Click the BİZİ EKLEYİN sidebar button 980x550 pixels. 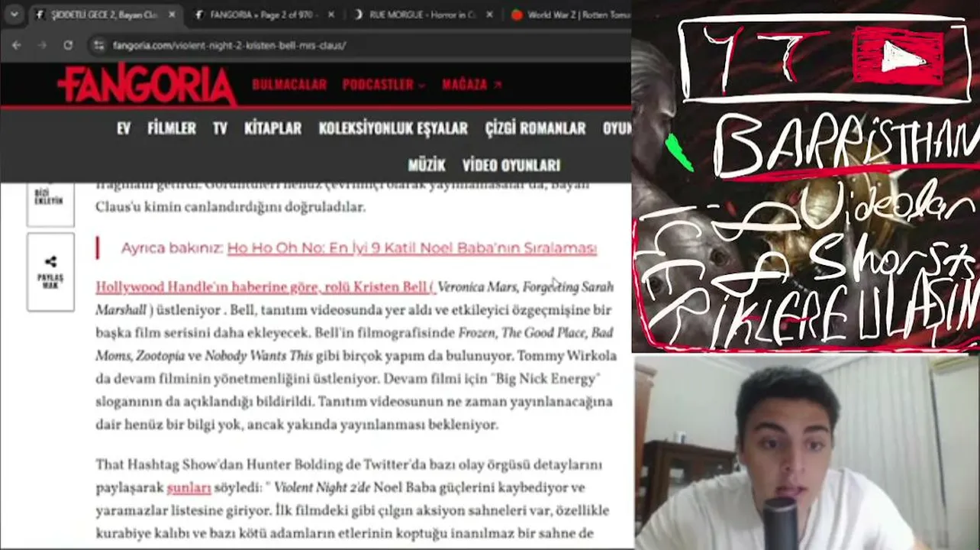click(50, 202)
